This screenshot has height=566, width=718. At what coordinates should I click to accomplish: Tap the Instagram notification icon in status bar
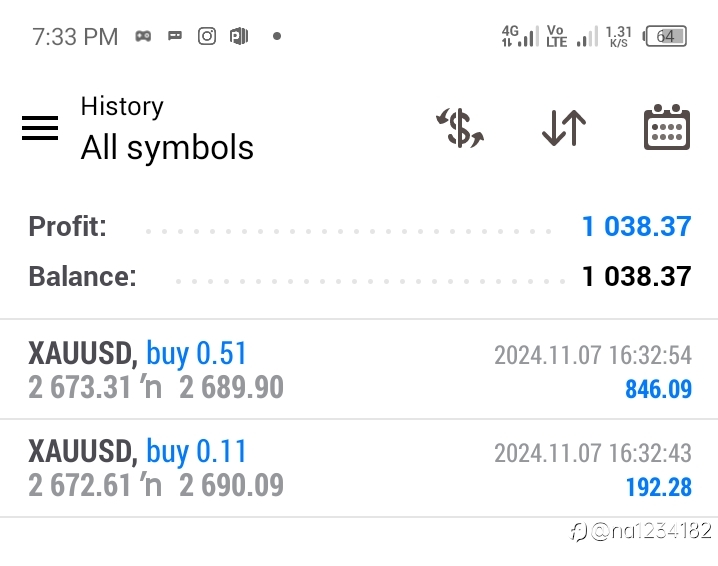point(207,36)
